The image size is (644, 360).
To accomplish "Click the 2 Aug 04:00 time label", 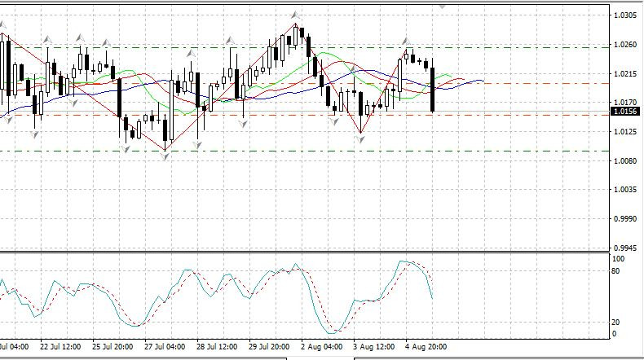I will coord(321,347).
